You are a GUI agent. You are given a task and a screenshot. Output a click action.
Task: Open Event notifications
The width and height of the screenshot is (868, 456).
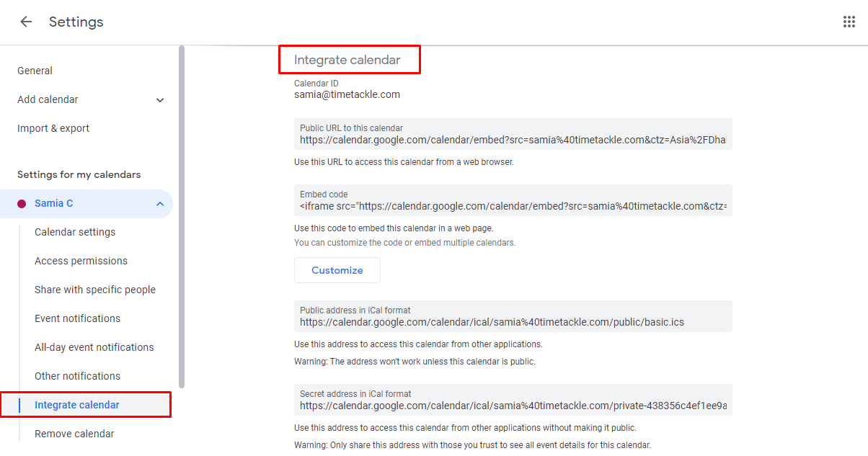click(x=77, y=318)
